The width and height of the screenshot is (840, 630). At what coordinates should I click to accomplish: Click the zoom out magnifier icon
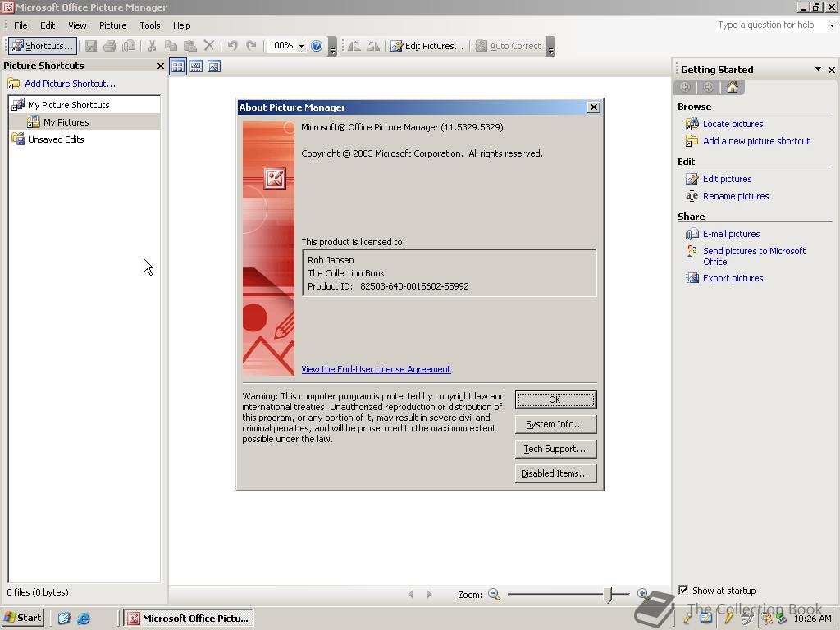(494, 594)
